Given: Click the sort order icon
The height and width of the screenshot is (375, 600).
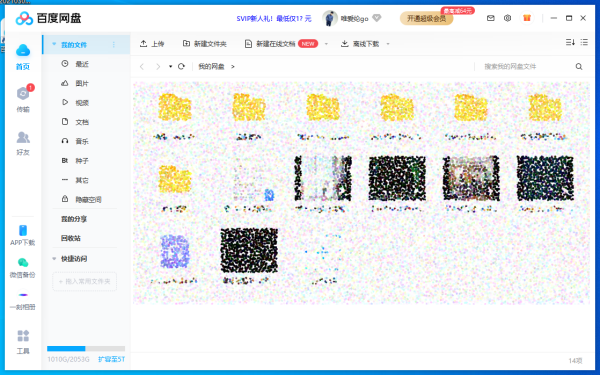Looking at the screenshot, I should (570, 42).
